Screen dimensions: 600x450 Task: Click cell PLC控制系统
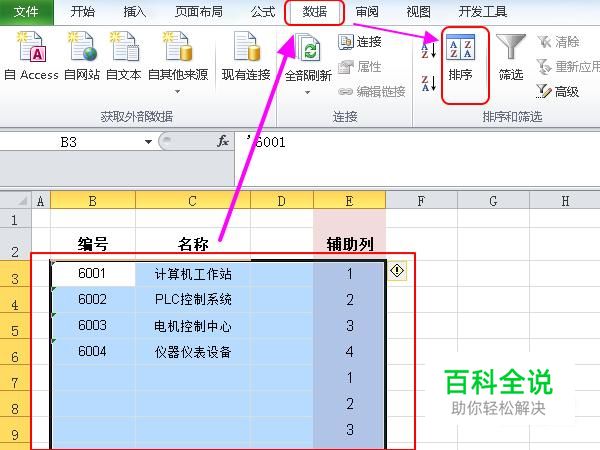coord(192,299)
